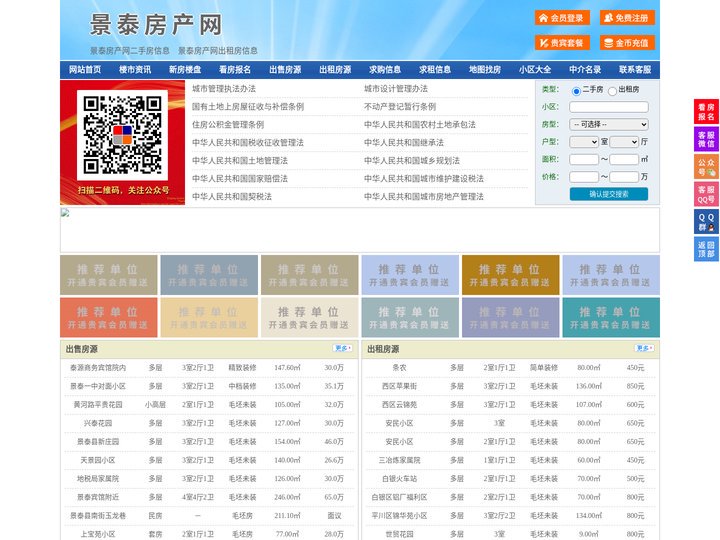This screenshot has height=540, width=720.
Task: Go to 网站首页 menu item
Action: coord(85,70)
